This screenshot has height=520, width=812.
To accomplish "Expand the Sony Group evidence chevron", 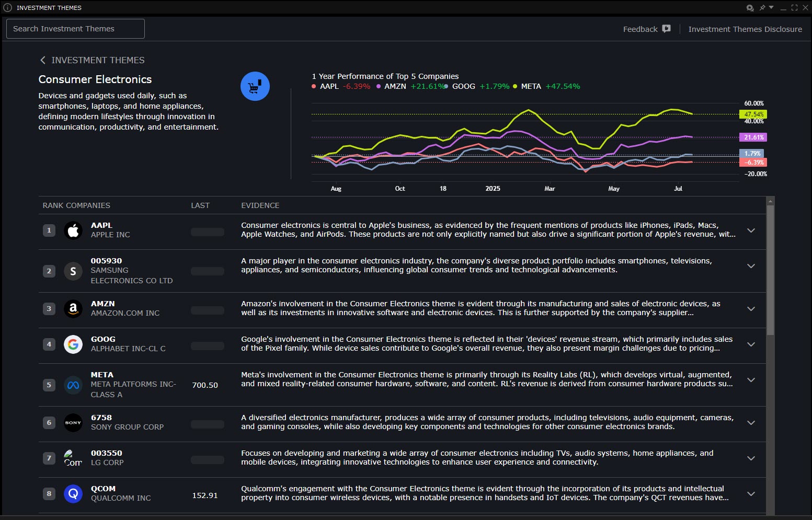I will pos(751,422).
